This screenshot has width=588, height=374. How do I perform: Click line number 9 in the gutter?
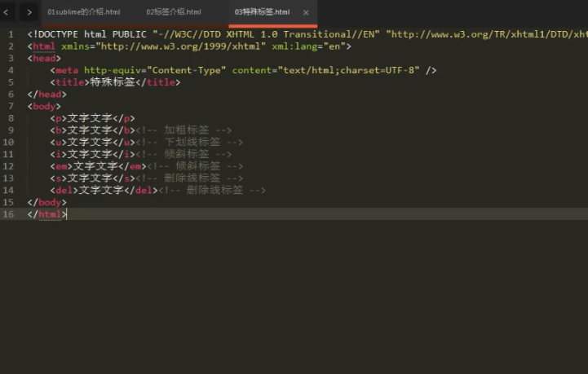pyautogui.click(x=11, y=130)
